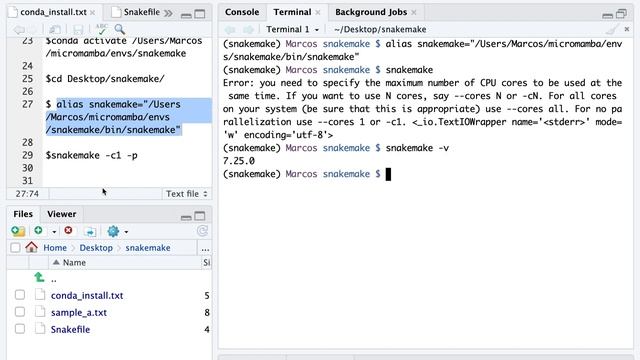640x360 pixels.
Task: Select the Terminal tab
Action: coord(292,12)
